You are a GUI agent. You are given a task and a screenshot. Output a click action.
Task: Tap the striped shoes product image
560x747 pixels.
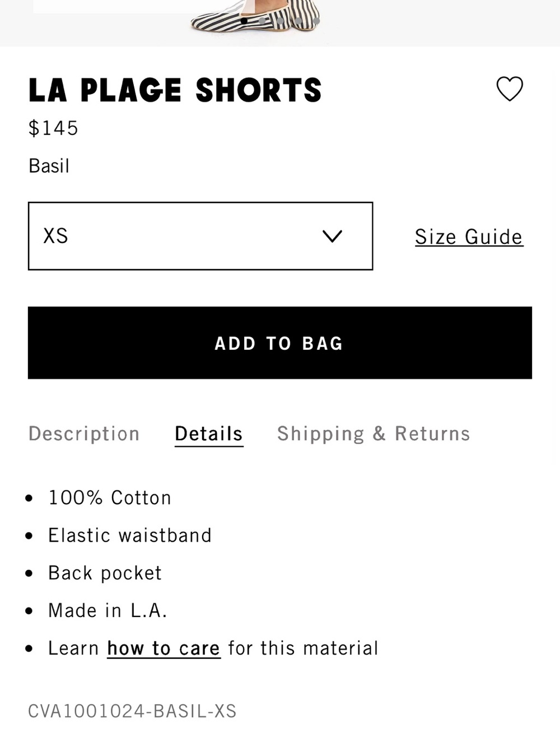[255, 16]
